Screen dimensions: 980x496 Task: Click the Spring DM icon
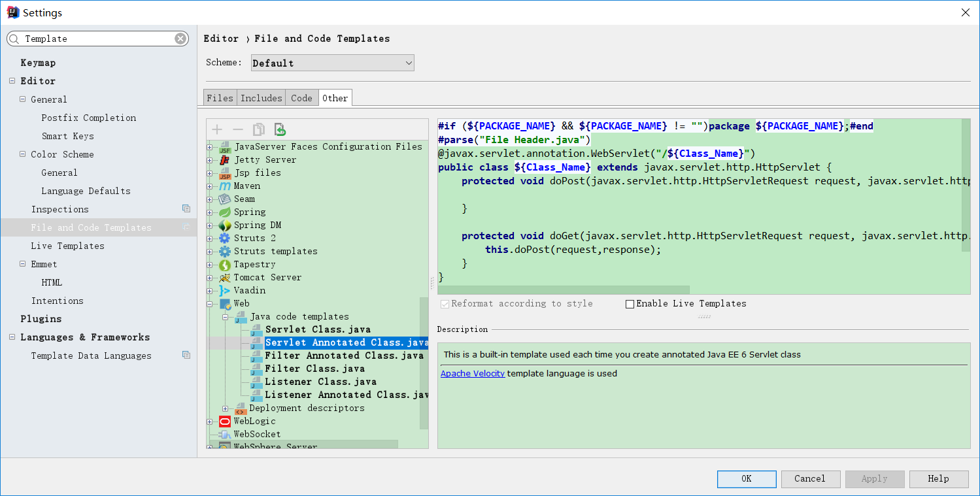click(225, 225)
